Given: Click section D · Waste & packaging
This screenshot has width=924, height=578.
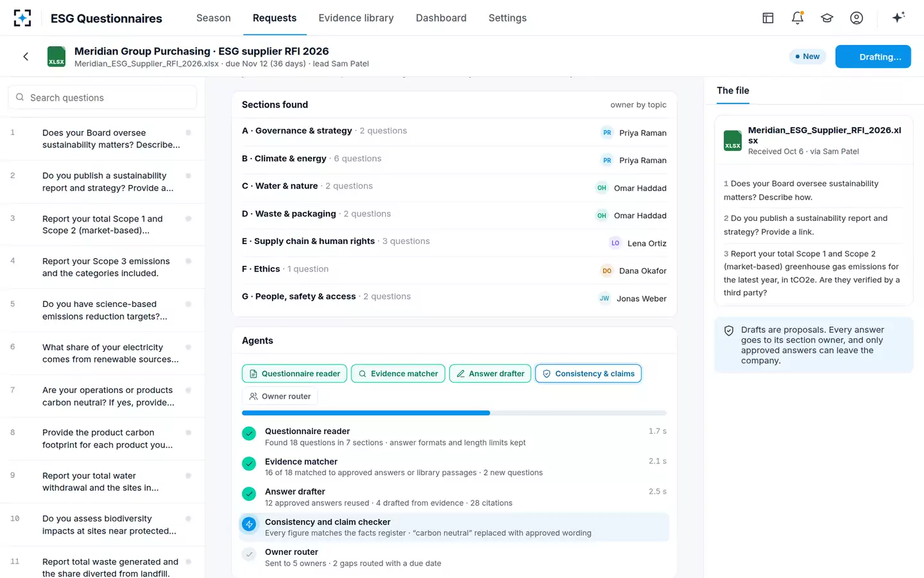Looking at the screenshot, I should 454,214.
